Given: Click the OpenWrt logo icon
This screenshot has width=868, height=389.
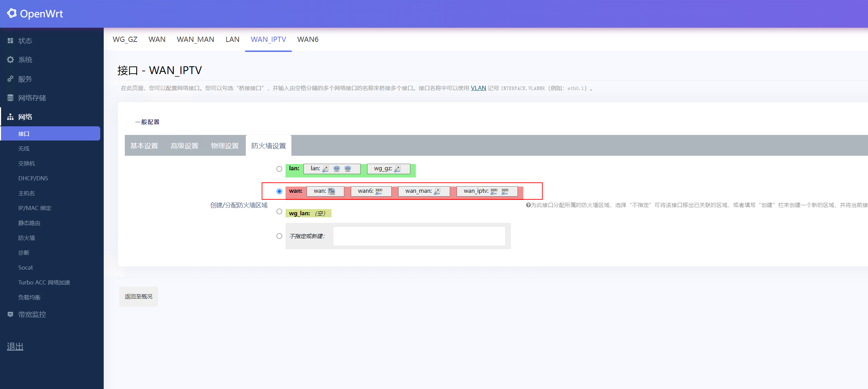Looking at the screenshot, I should coord(12,13).
